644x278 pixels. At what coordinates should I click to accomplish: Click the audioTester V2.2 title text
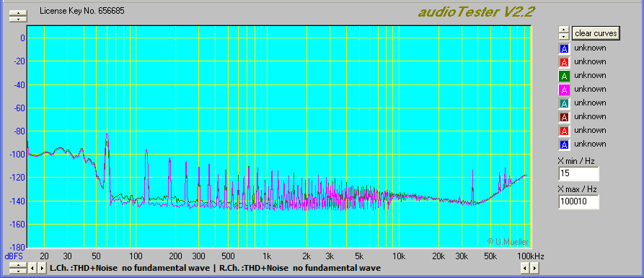pos(476,12)
